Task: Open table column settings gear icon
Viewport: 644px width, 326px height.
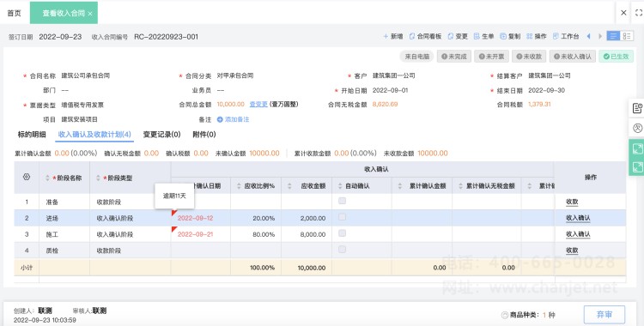Action: pos(27,177)
